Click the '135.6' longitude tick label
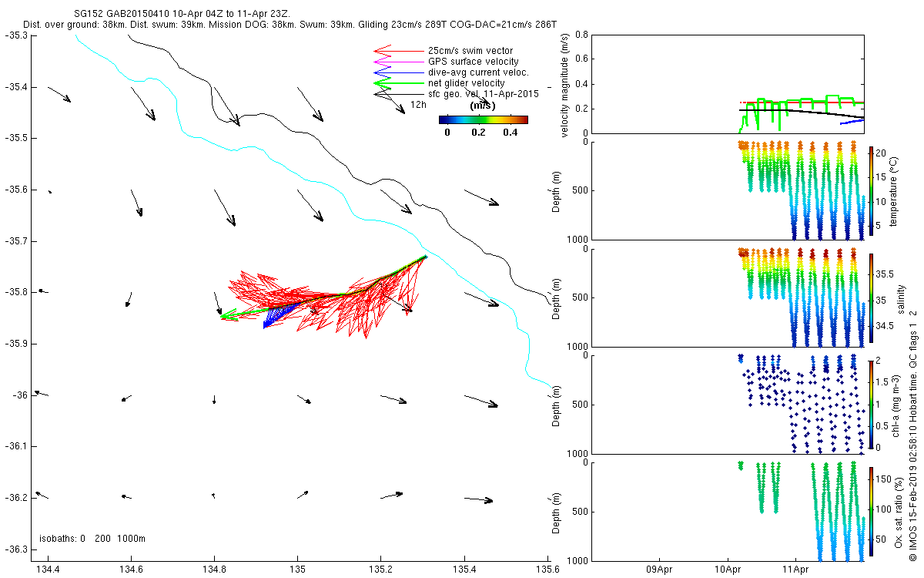 (x=548, y=570)
